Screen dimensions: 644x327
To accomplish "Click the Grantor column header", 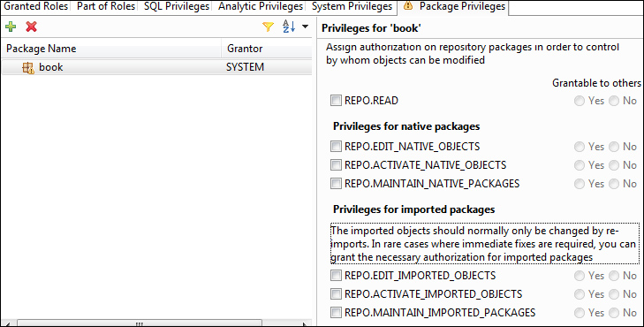I will point(267,49).
